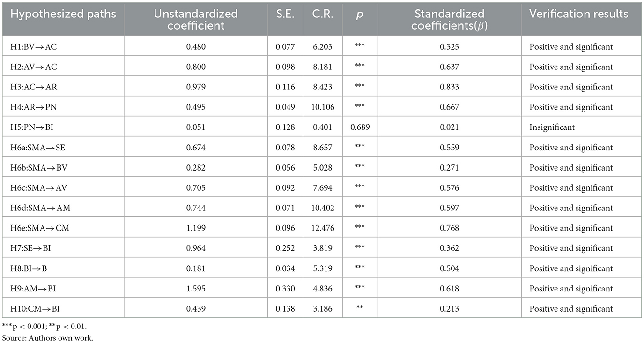Click the p column header
The height and width of the screenshot is (343, 644).
[x=360, y=14]
